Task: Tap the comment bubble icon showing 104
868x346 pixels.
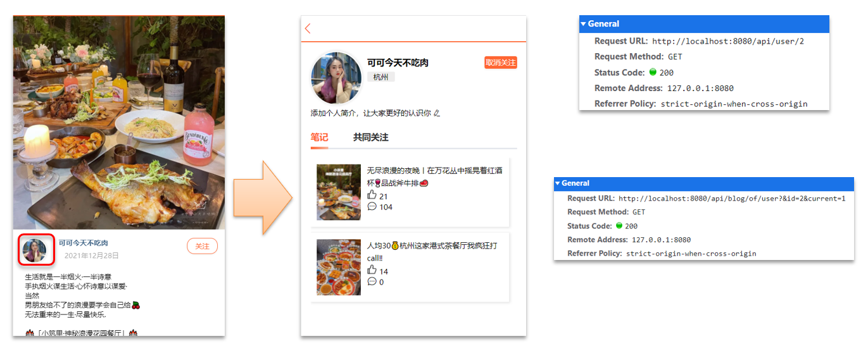Action: point(372,206)
